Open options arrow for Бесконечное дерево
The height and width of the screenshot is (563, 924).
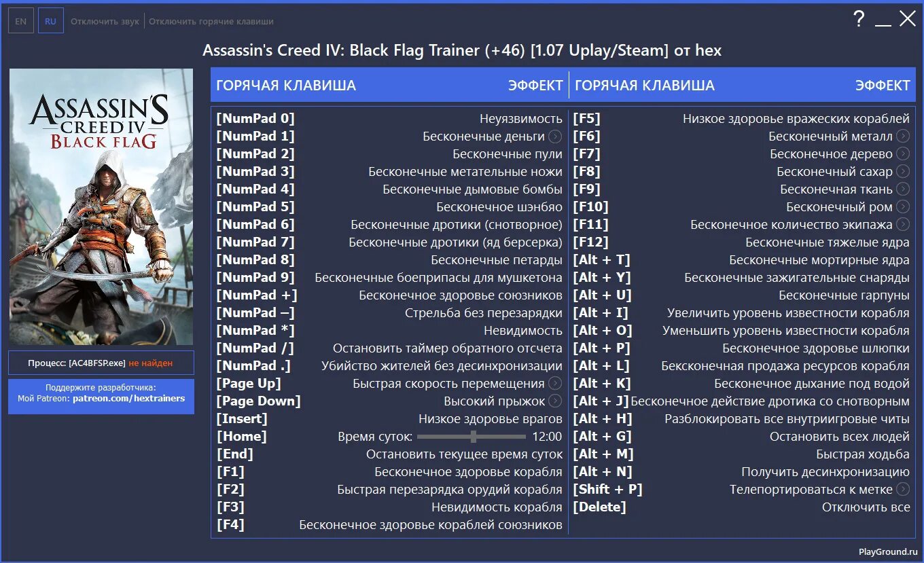click(x=903, y=154)
